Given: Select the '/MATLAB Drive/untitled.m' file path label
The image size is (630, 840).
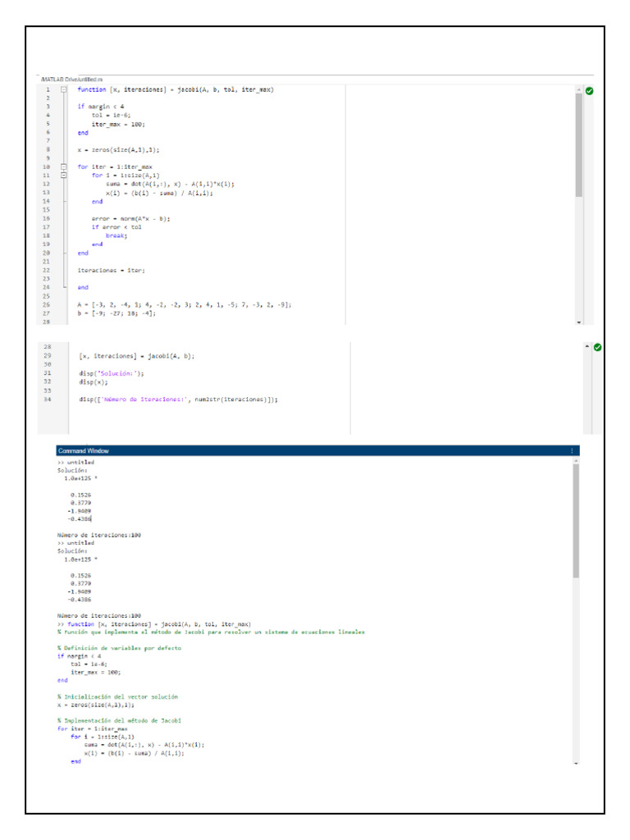Looking at the screenshot, I should point(71,80).
